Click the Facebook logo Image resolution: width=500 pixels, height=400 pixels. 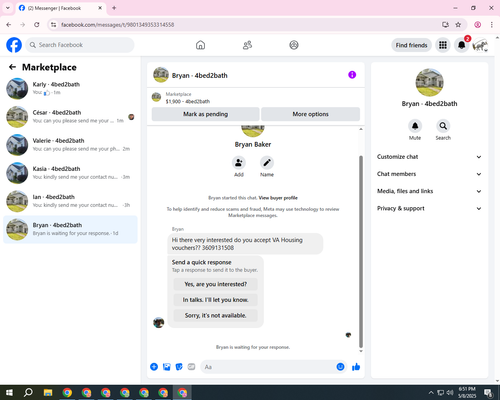(x=14, y=45)
